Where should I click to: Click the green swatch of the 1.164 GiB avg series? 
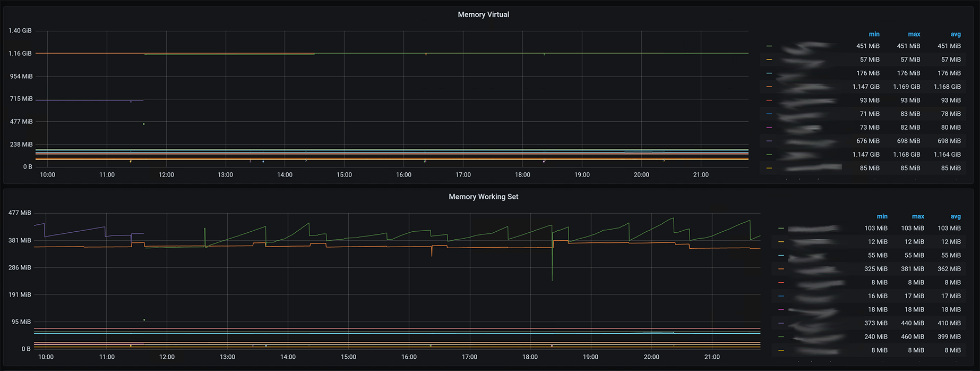tap(769, 155)
